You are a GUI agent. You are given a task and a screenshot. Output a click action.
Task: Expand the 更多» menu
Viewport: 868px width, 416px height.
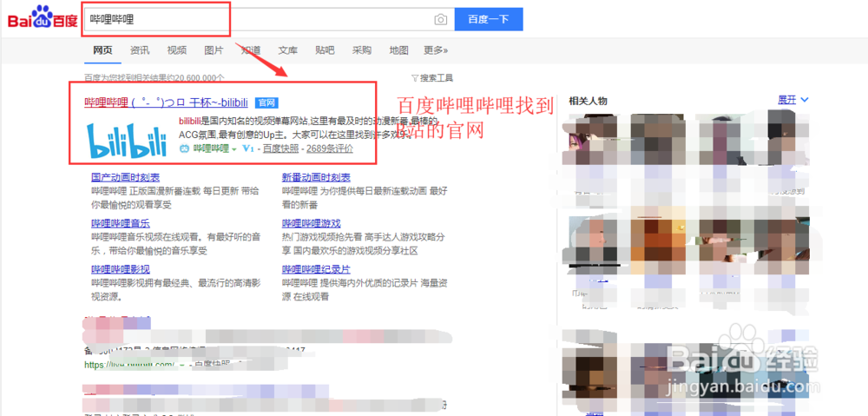437,50
